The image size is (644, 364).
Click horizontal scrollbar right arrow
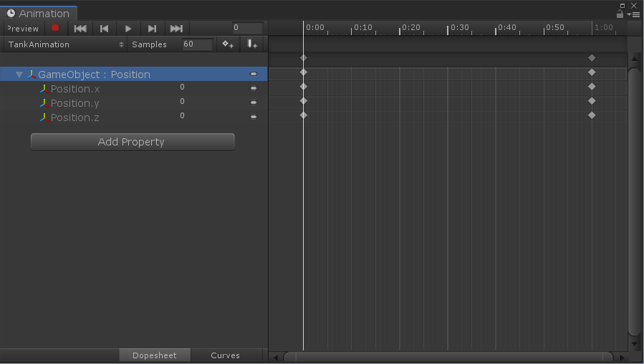tap(622, 358)
